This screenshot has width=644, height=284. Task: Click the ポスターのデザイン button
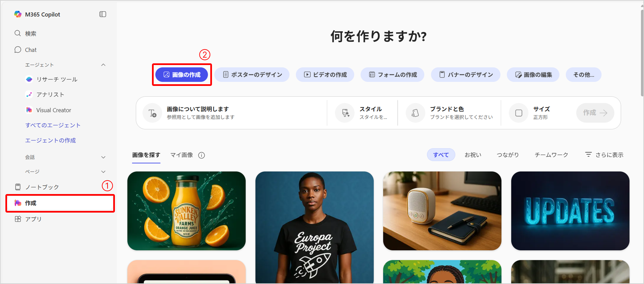click(x=252, y=75)
